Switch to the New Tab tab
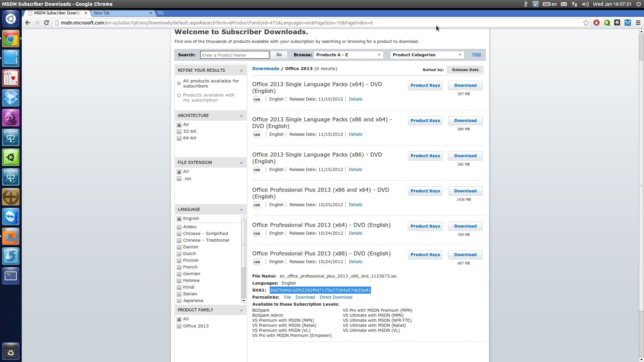The width and height of the screenshot is (644, 362). 122,13
